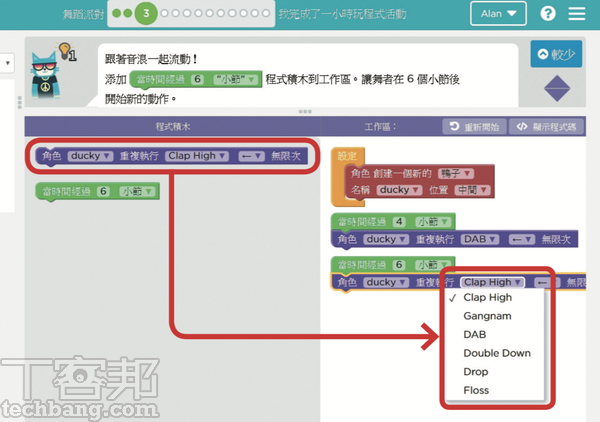
Task: Click the 程式積木 toolbox header
Action: pos(173,127)
